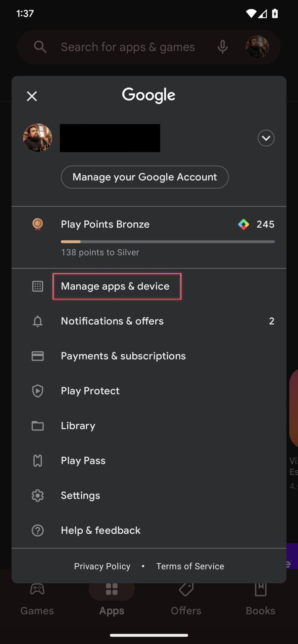298x644 pixels.
Task: Open Payments & subscriptions
Action: click(x=123, y=356)
